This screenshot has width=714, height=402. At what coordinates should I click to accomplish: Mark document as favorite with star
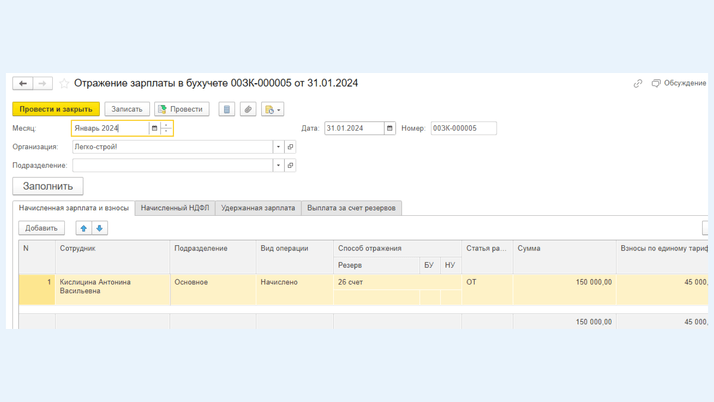click(64, 83)
